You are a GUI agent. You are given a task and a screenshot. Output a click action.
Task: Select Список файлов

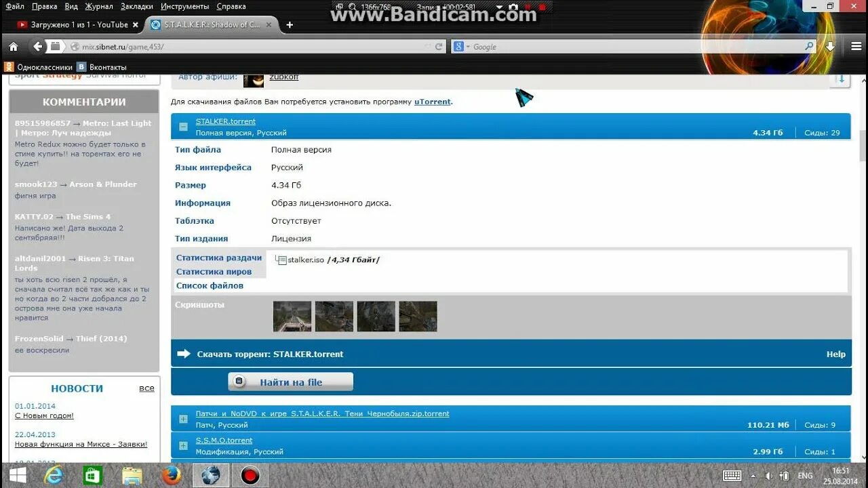point(210,285)
